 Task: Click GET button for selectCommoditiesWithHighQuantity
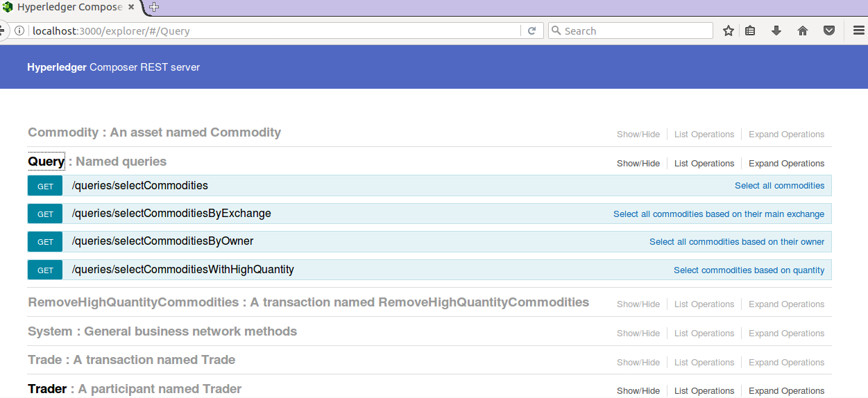coord(45,270)
